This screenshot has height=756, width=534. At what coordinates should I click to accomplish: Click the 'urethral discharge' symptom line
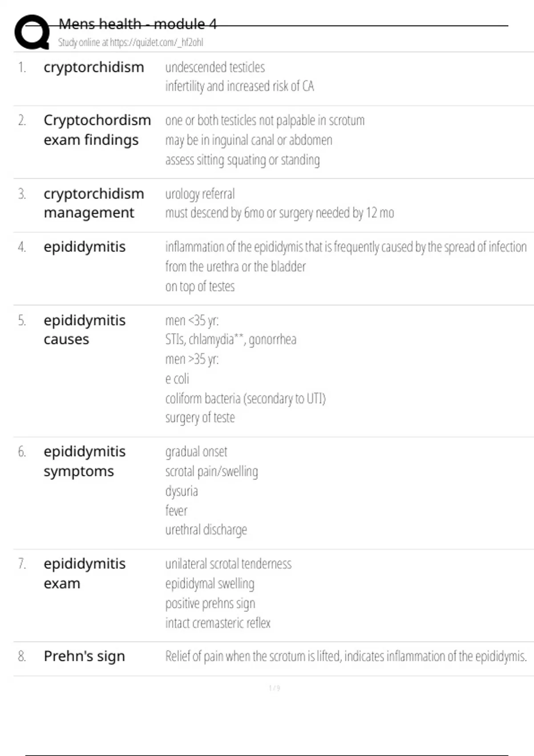[206, 530]
